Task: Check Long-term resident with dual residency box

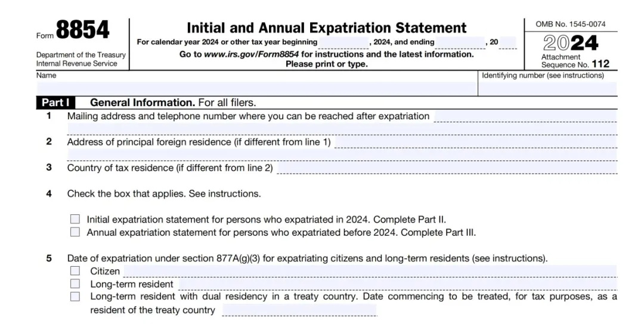Action: pos(75,297)
